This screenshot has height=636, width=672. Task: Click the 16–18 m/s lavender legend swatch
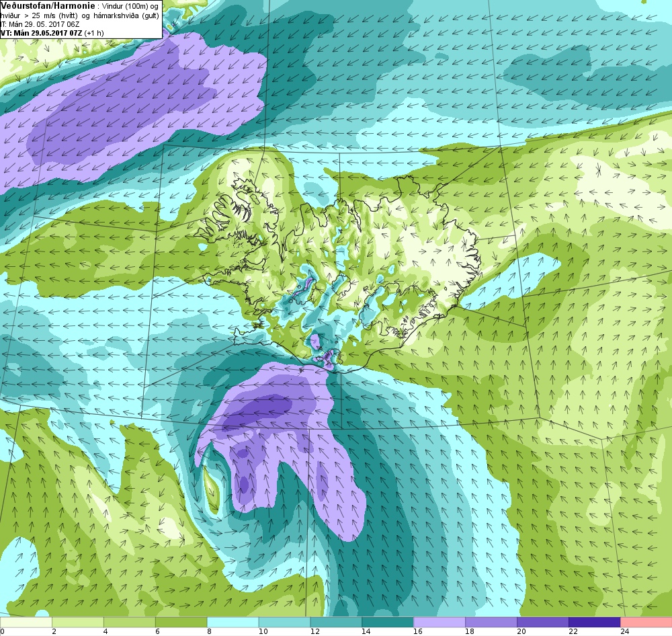tap(439, 622)
